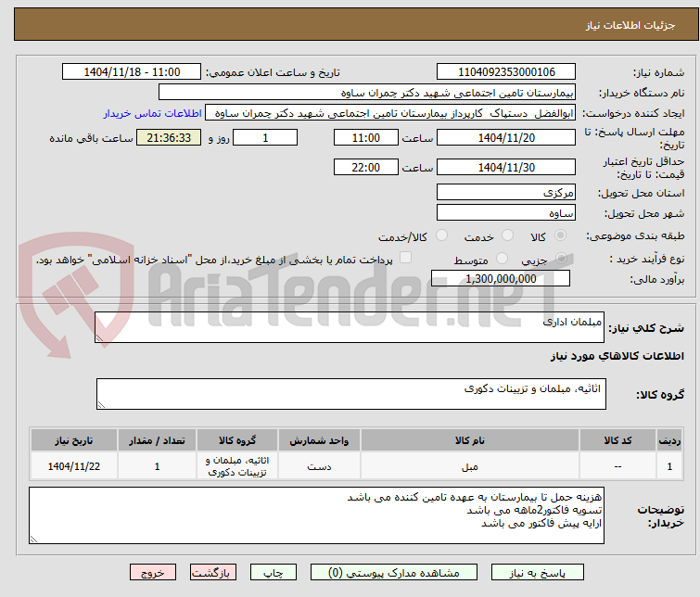Click the price validity date 1404/11/30

(506, 167)
